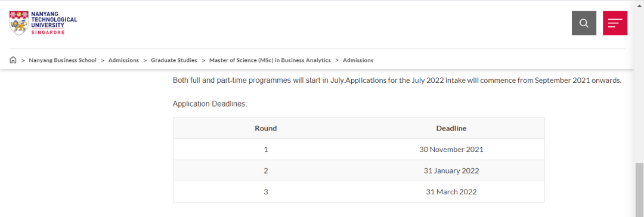
Task: Click the Deadline column header
Action: (x=451, y=128)
